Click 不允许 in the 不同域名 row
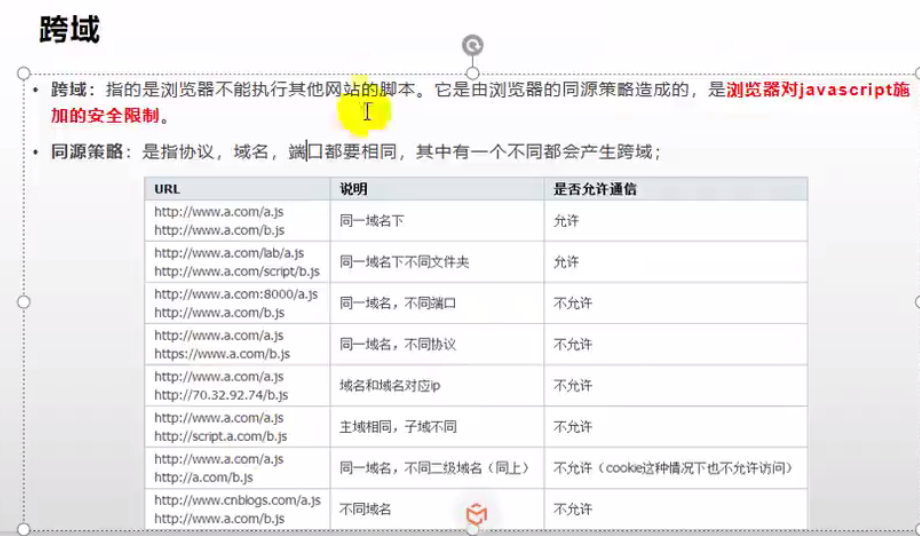Viewport: 920px width, 536px height. tap(573, 509)
